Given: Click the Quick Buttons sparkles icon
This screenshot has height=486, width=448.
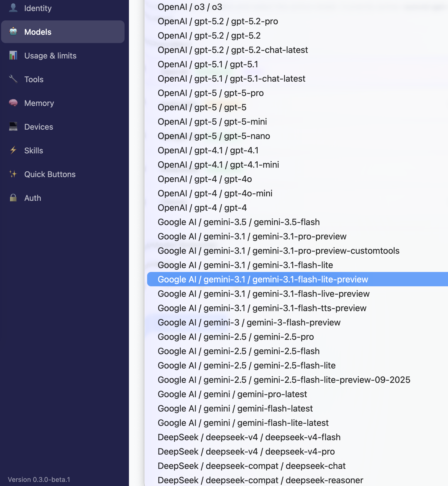Looking at the screenshot, I should (x=13, y=174).
